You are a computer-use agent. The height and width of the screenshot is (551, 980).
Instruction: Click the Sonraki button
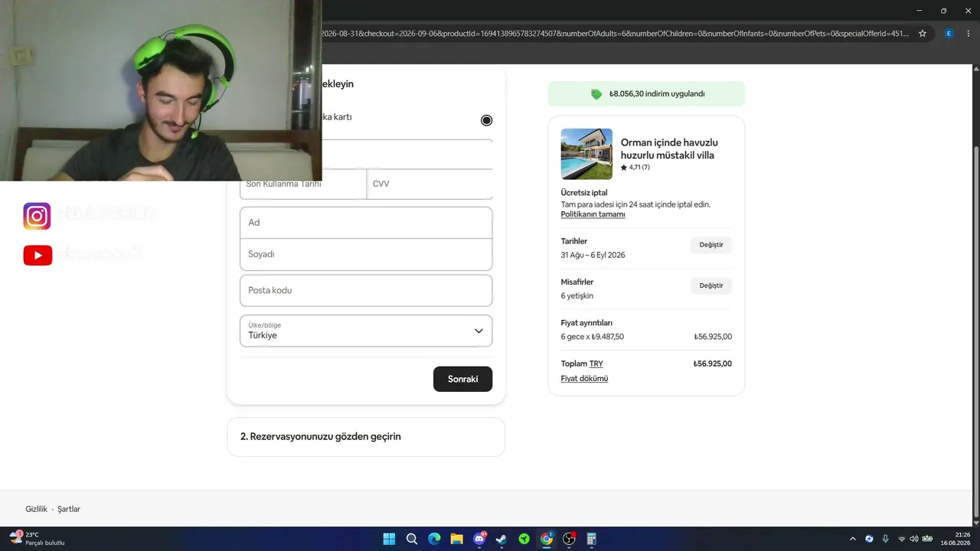[462, 379]
